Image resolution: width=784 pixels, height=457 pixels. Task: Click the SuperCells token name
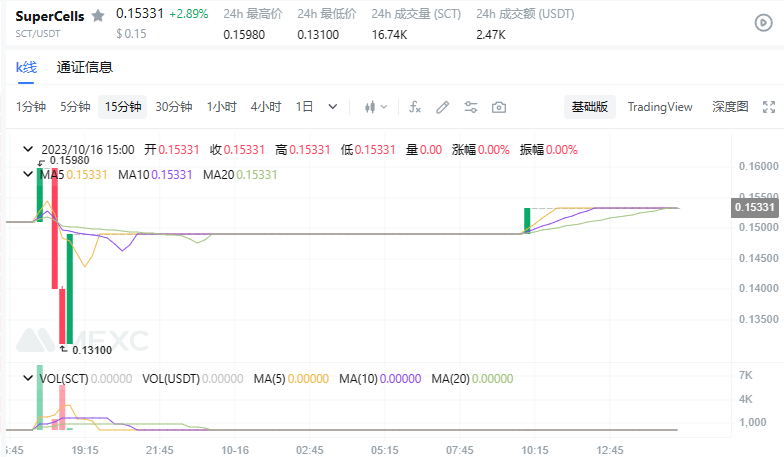50,16
